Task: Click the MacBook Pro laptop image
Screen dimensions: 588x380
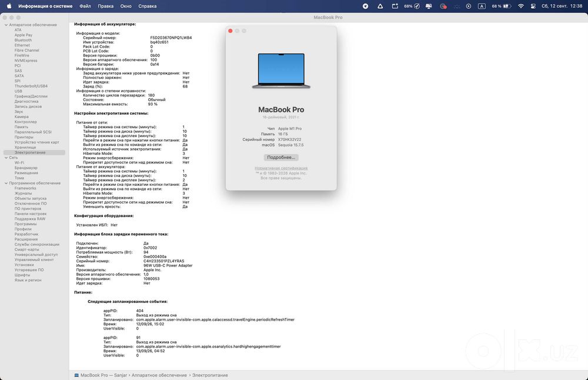Action: (x=281, y=71)
